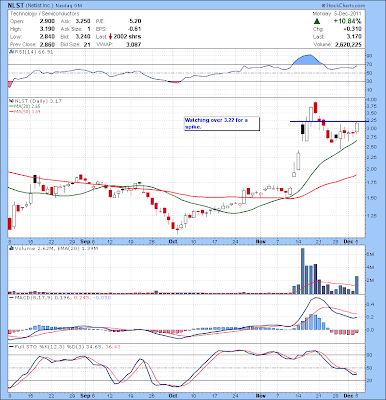Click the Full STO legend line marker

11,347
